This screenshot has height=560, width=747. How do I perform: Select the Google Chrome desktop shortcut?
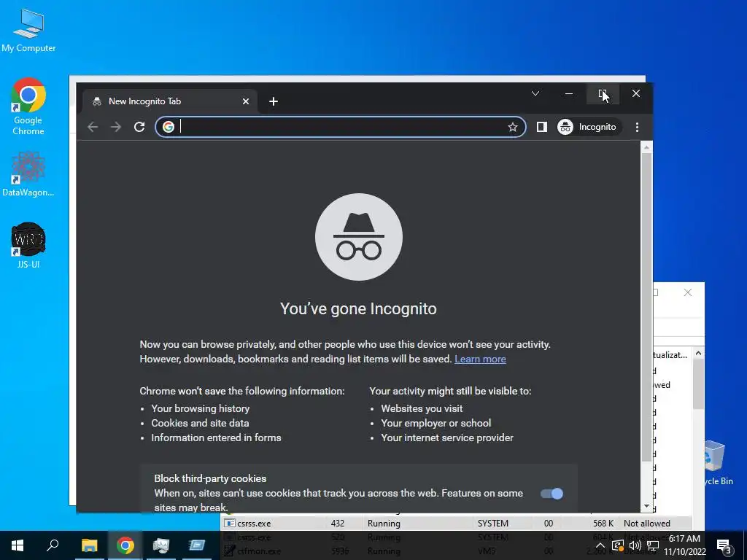28,106
